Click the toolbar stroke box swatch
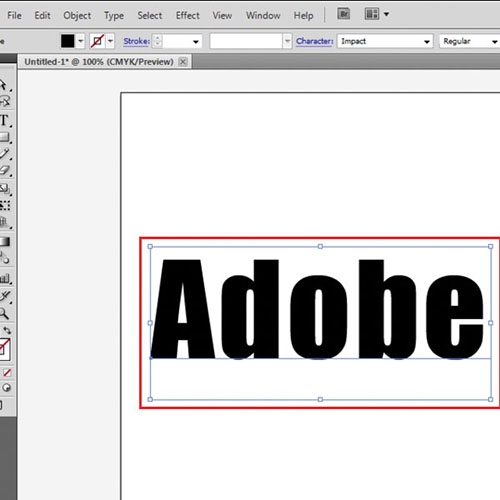Viewport: 500px width, 500px height. (4, 349)
